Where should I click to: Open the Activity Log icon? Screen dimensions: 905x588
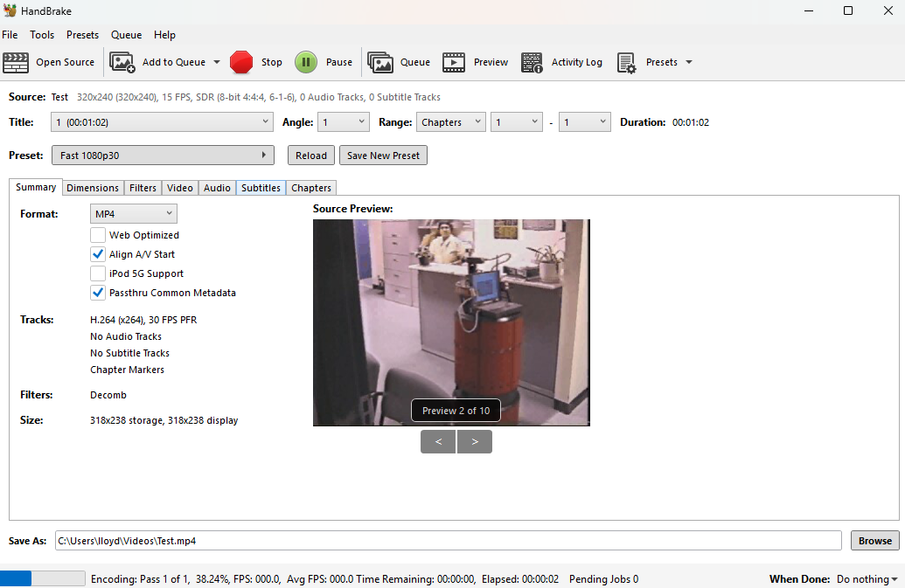tap(532, 62)
